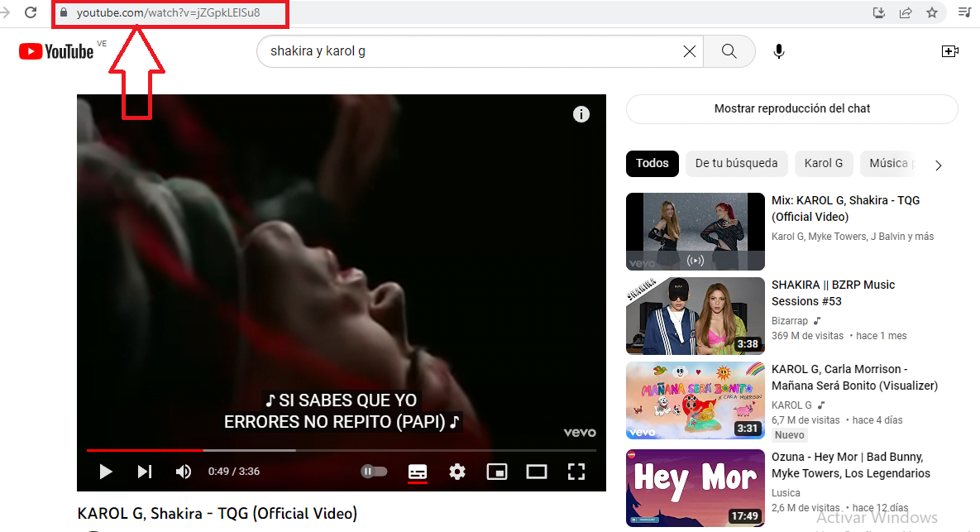The image size is (980, 532).
Task: Start voice search with microphone icon
Action: (x=778, y=50)
